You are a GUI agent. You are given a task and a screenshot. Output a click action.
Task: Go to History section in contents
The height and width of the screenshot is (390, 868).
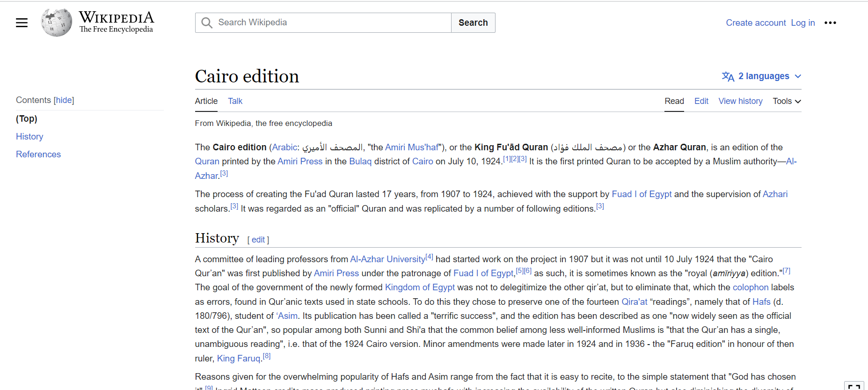point(29,137)
